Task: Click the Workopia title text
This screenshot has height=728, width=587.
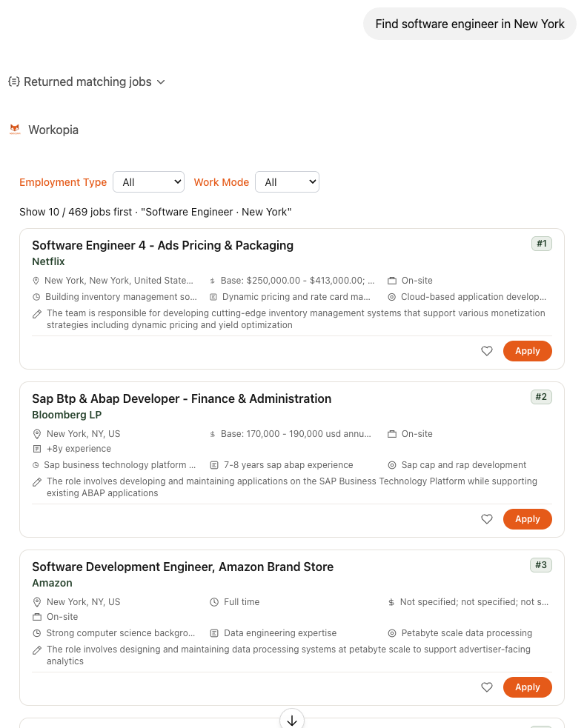Action: (53, 130)
